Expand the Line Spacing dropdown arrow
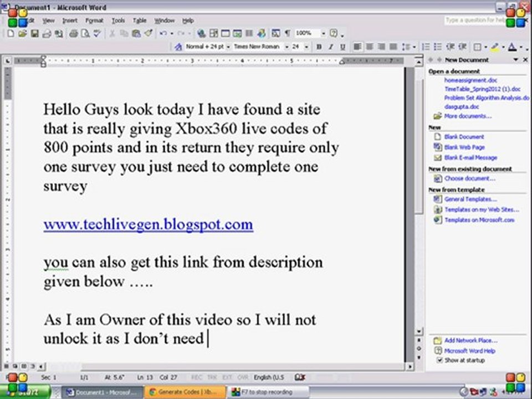The height and width of the screenshot is (399, 532). pyautogui.click(x=415, y=47)
